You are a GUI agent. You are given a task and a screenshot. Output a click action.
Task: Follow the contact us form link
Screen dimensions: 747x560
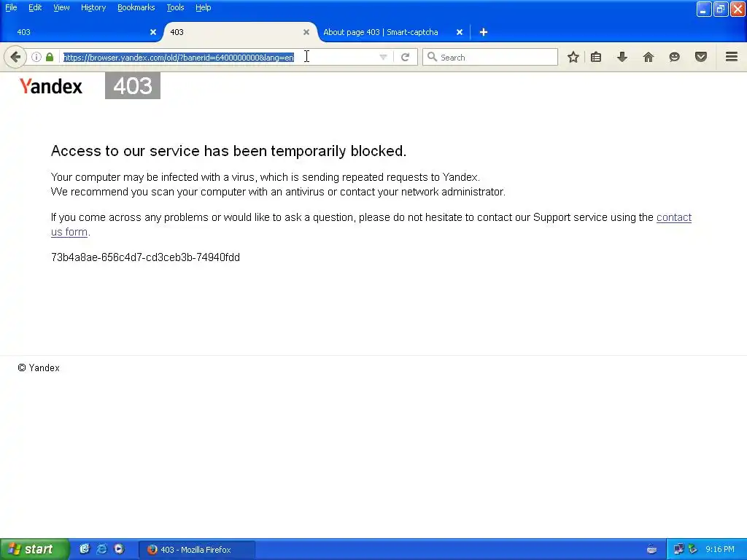pos(674,217)
